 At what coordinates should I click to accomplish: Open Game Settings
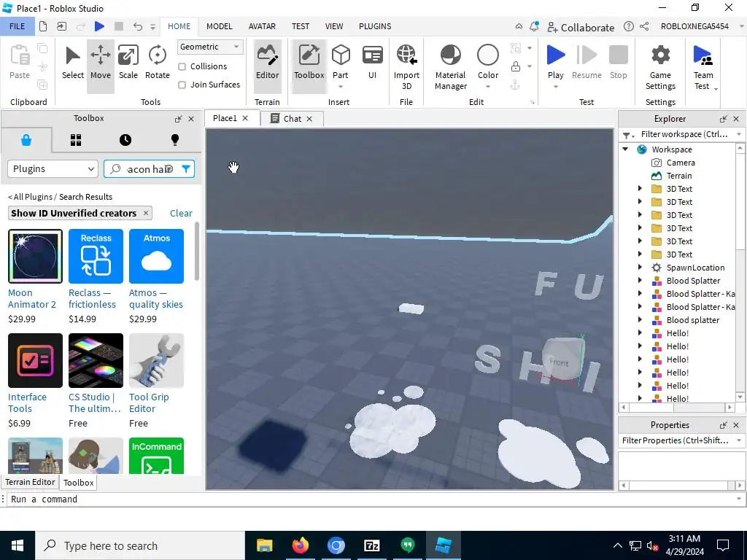[x=660, y=66]
